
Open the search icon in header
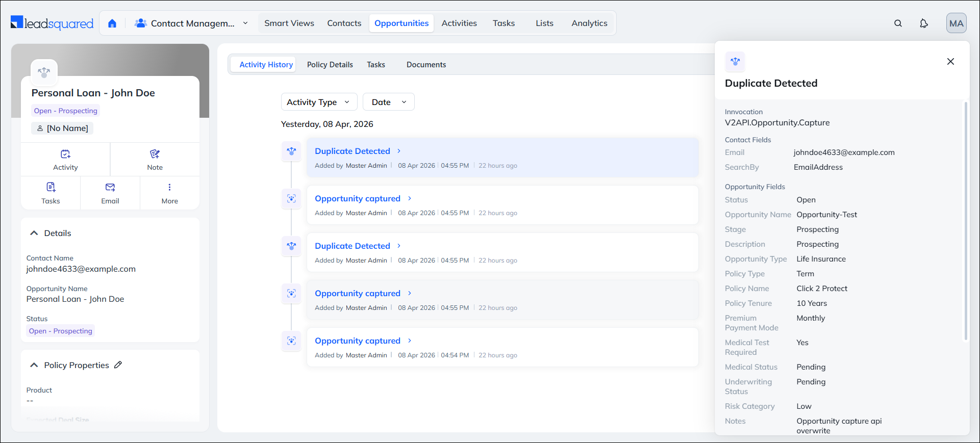click(898, 23)
